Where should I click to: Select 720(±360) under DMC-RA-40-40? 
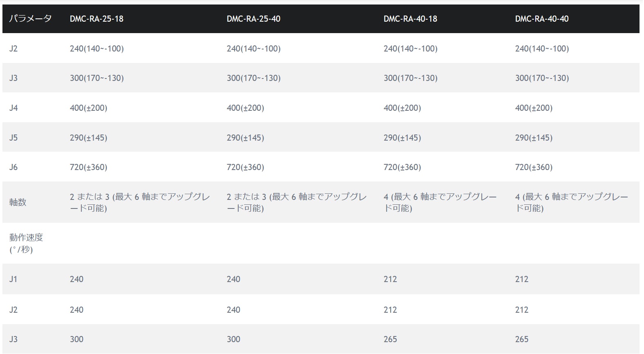click(534, 167)
